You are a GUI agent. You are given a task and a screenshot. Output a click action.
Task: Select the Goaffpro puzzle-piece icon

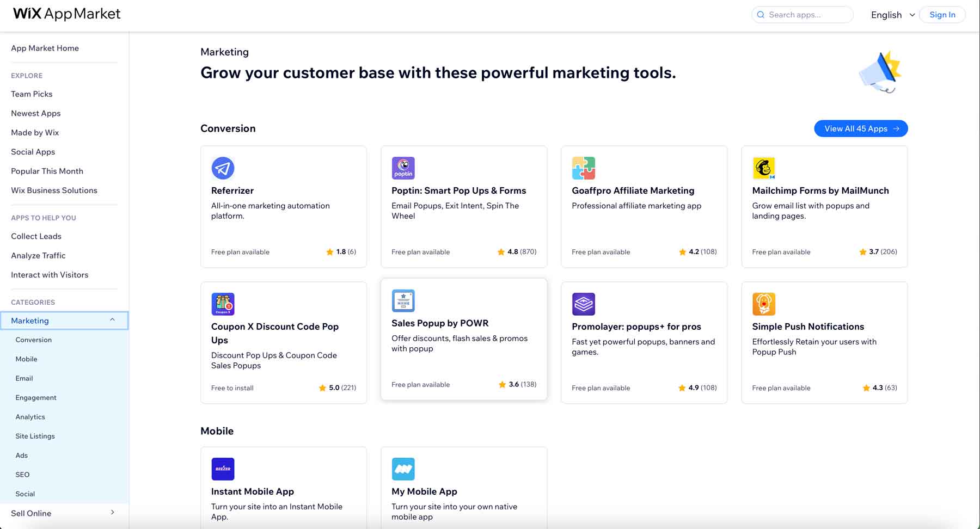click(x=583, y=168)
